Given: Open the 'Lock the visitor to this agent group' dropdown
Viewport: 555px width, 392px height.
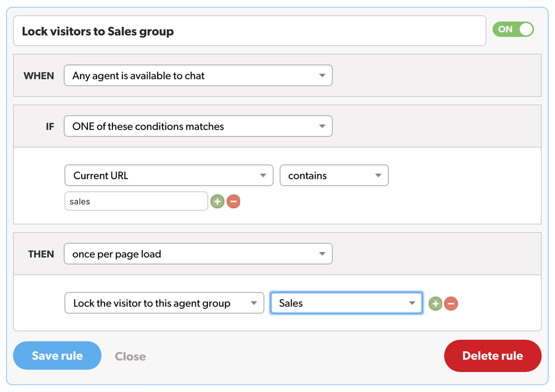Looking at the screenshot, I should (164, 303).
